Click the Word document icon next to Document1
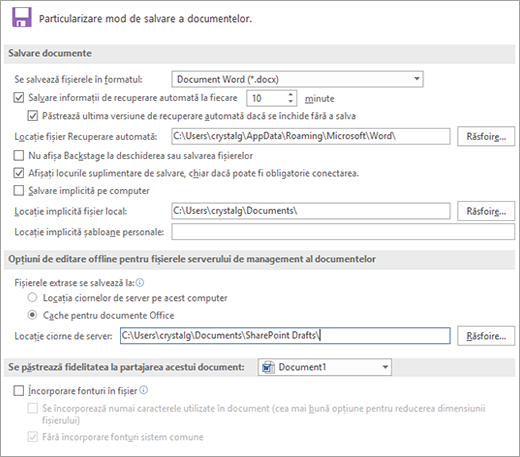This screenshot has width=520, height=457. coord(267,367)
